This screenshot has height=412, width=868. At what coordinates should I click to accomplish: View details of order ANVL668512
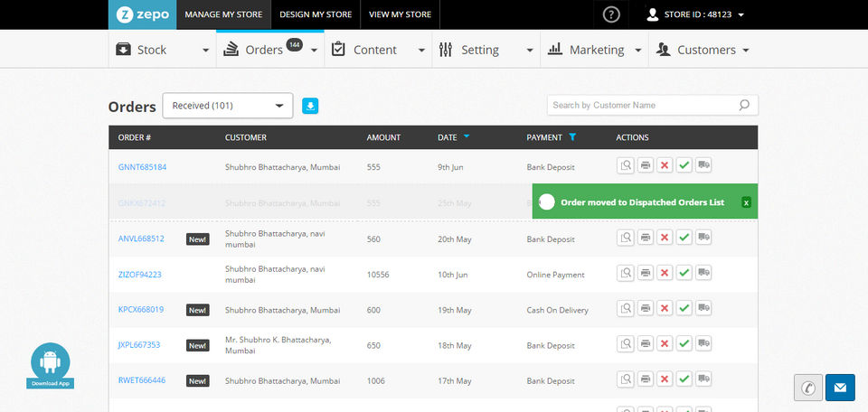(x=626, y=238)
